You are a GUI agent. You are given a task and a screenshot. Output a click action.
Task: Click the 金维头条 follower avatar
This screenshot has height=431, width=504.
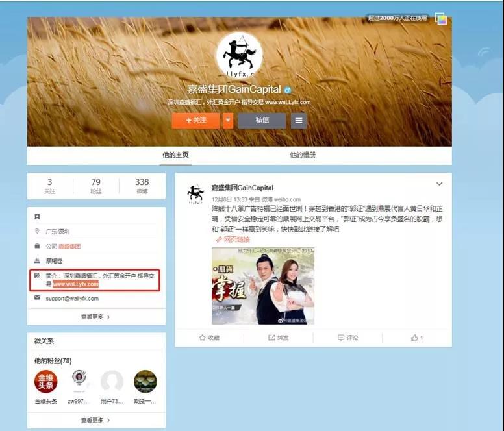(45, 382)
